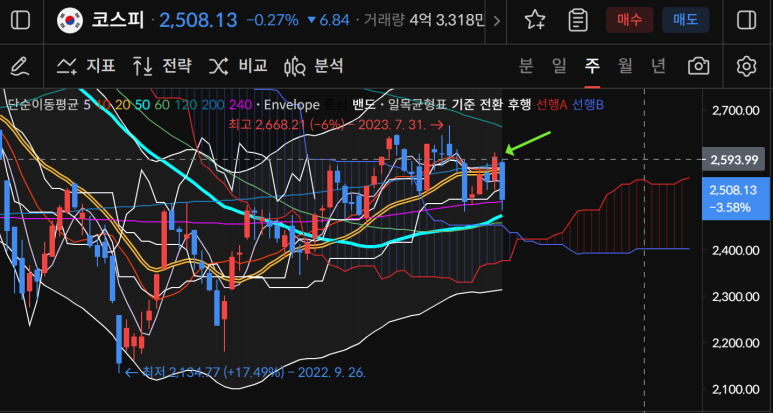This screenshot has height=413, width=773.
Task: Click the red 10 period moving average legend
Action: [x=103, y=104]
